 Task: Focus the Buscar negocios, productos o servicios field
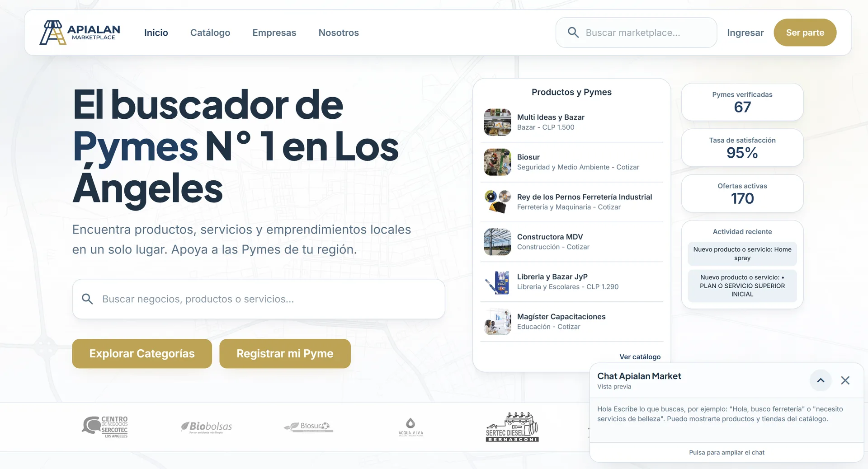(x=259, y=299)
